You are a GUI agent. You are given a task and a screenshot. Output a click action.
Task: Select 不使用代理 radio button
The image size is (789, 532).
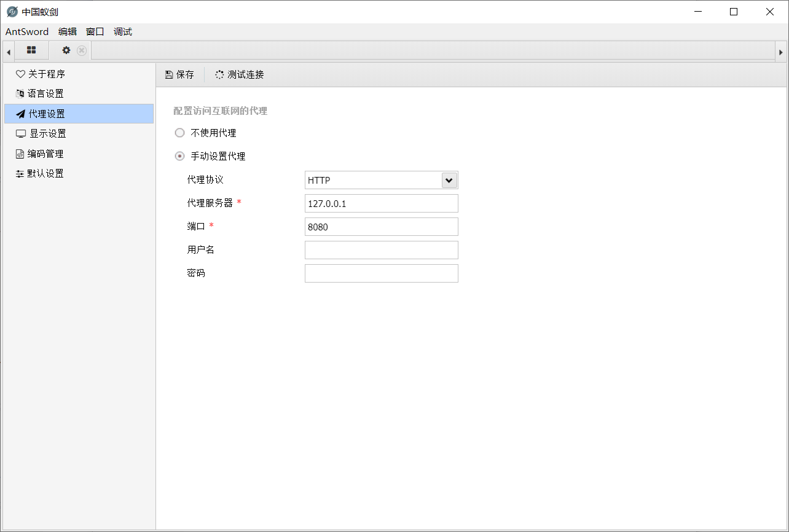[x=179, y=133]
